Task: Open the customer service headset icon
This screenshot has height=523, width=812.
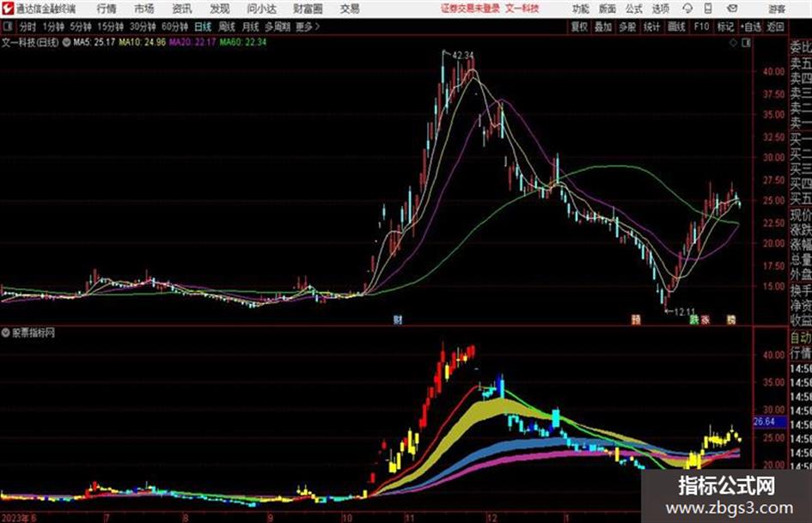Action: pyautogui.click(x=687, y=9)
